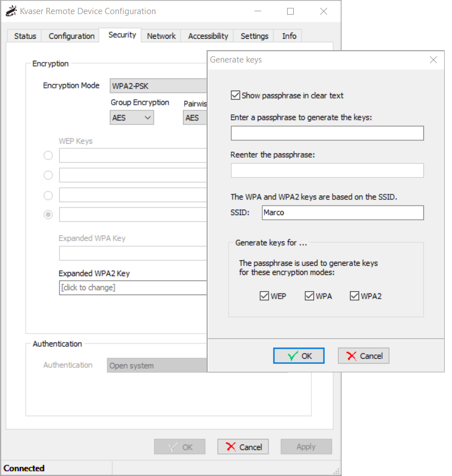Uncheck the WPA2 encryption mode checkbox
The width and height of the screenshot is (452, 476).
(354, 296)
